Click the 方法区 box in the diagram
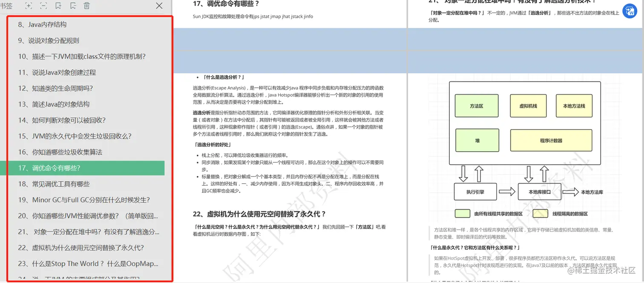Screen dimensions: 644x283 (476, 106)
